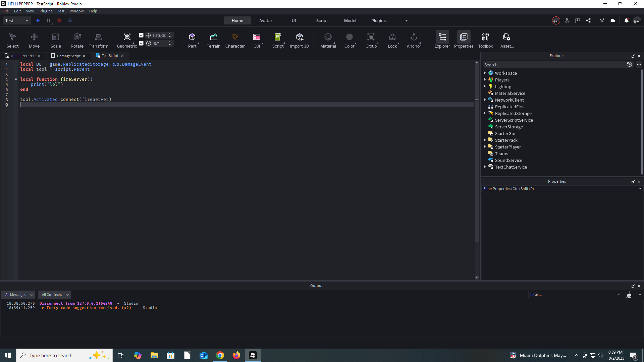Open the All Messages dropdown
The height and width of the screenshot is (362, 644).
[x=18, y=294]
